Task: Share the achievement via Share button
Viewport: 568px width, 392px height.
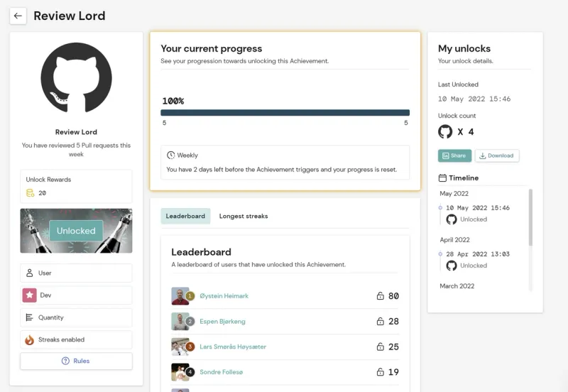Action: 454,156
